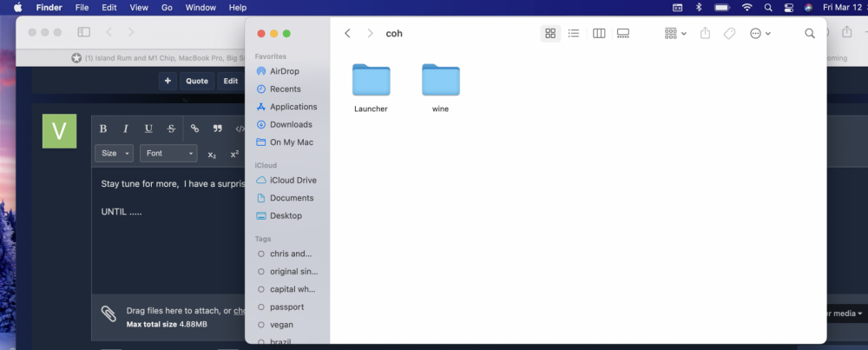Click the Edit Tags icon in Finder
Screen dimensions: 868x350
pyautogui.click(x=729, y=33)
